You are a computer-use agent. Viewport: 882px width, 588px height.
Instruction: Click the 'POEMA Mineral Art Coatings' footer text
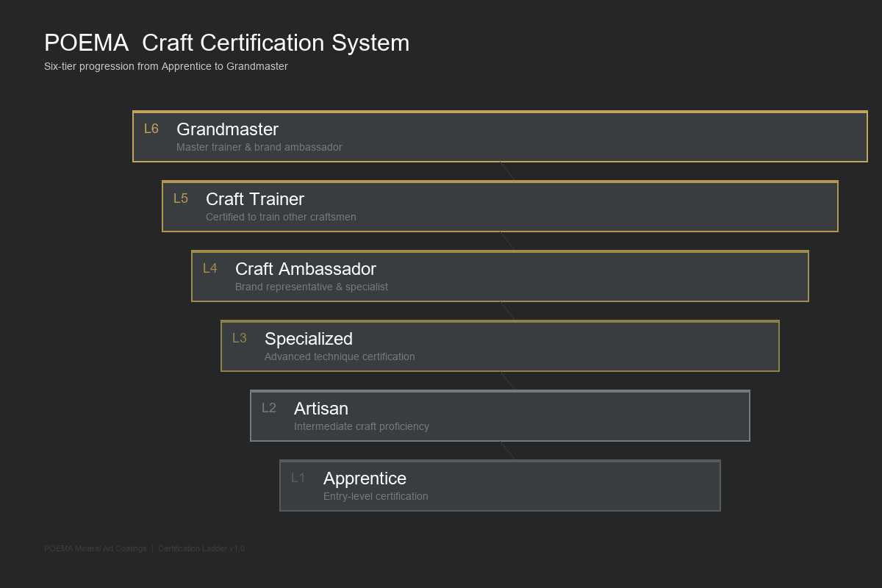tap(96, 548)
